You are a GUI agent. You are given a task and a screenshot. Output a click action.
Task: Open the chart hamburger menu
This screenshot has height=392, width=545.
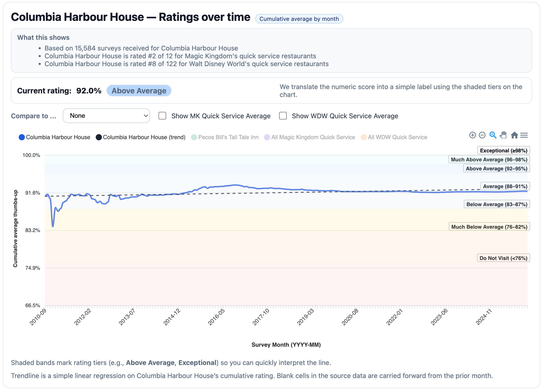[x=524, y=135]
